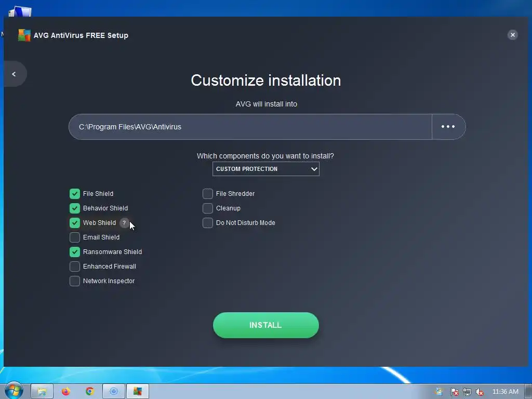Uncheck the Behavior Shield checkbox
This screenshot has height=399, width=532.
(x=75, y=208)
